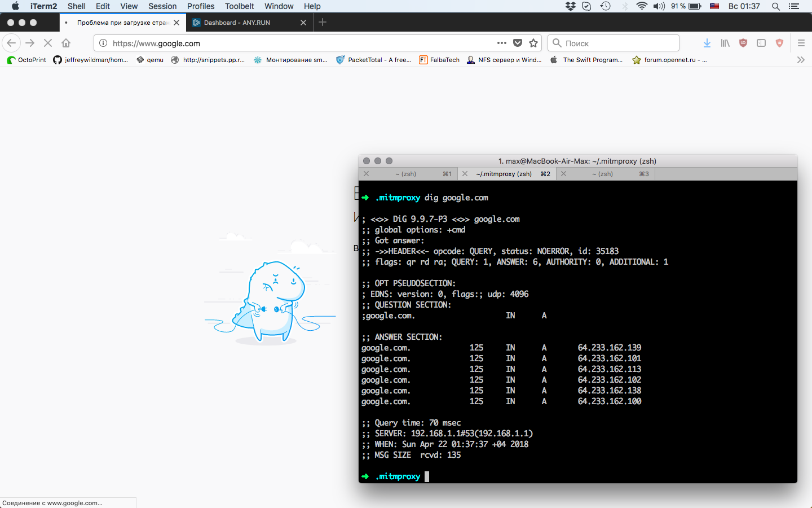Open the Window menu
The image size is (812, 508).
279,6
